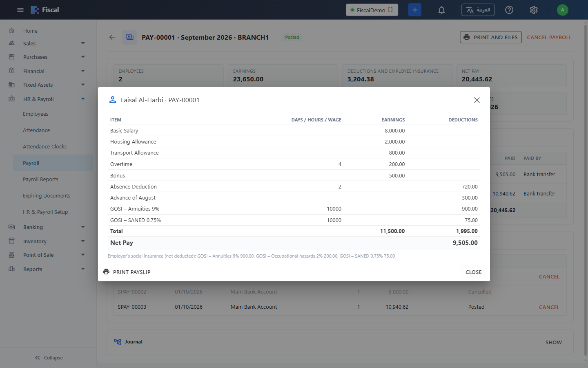Click the Banking sidebar icon
This screenshot has width=588, height=368.
tap(11, 227)
